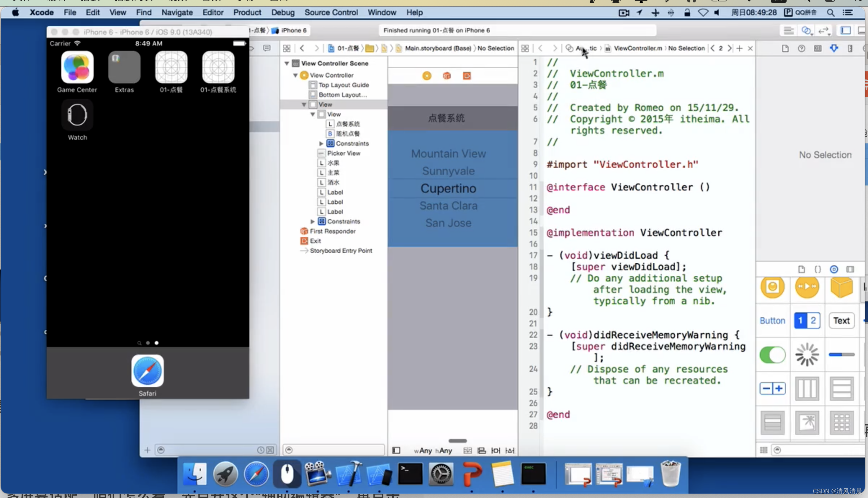Open the Editor menu
Image resolution: width=868 pixels, height=498 pixels.
213,13
